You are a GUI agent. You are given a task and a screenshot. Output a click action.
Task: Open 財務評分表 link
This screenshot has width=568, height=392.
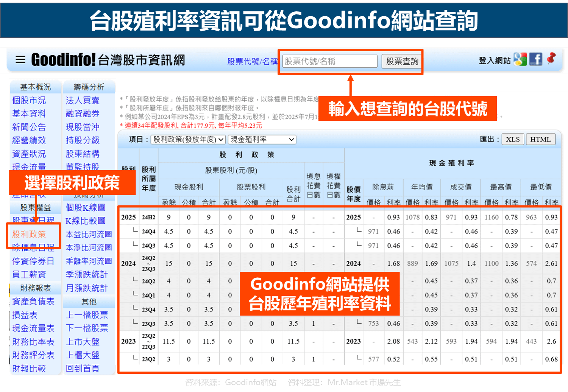pyautogui.click(x=33, y=355)
